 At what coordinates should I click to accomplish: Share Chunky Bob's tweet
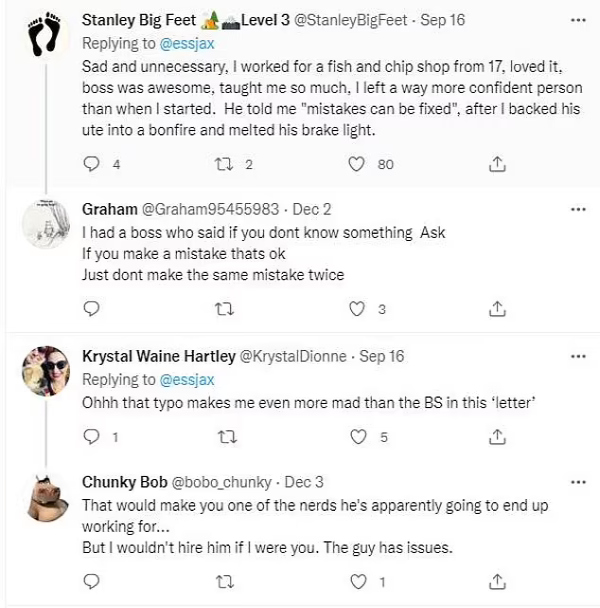(x=495, y=581)
